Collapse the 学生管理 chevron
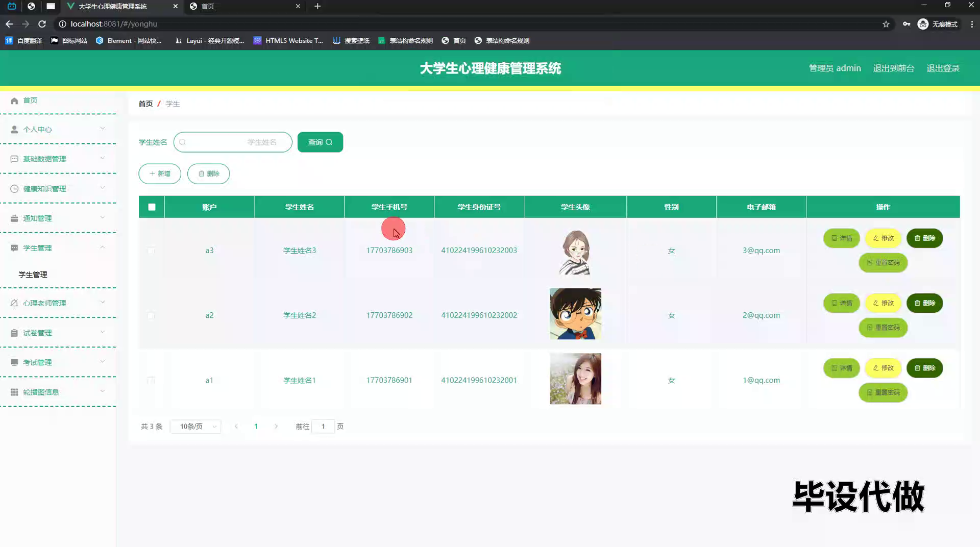This screenshot has width=980, height=547. click(x=103, y=247)
